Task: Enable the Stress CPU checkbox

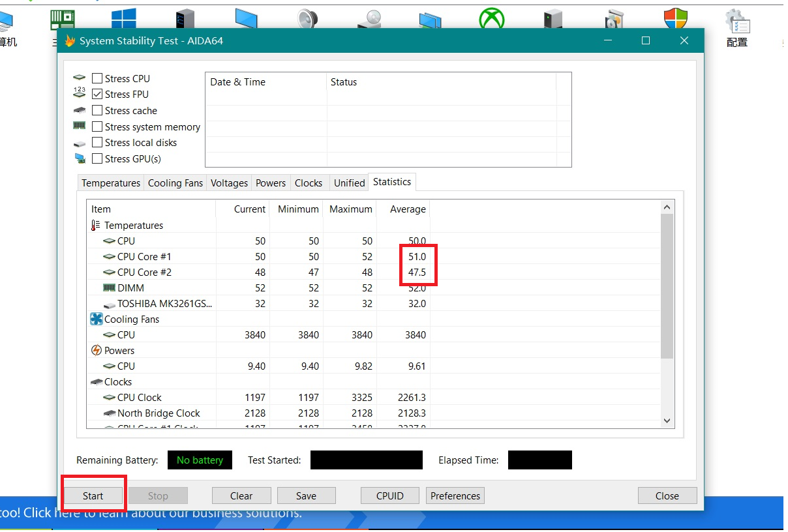Action: click(x=97, y=79)
